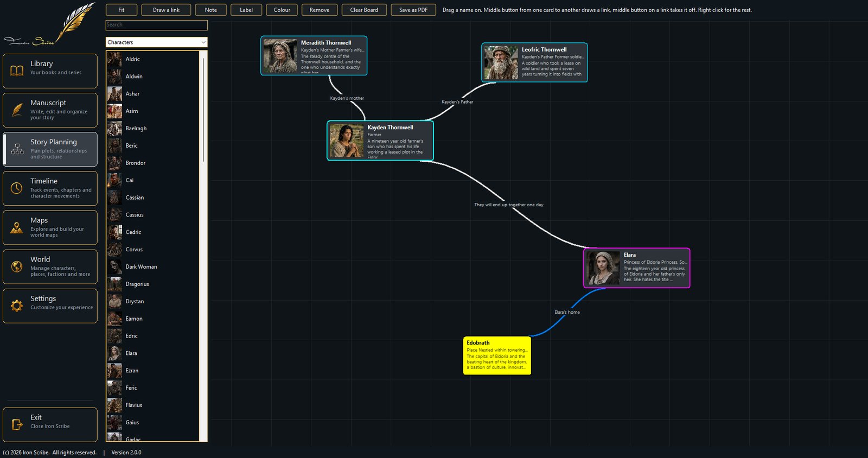Click the Meradith Thornwell card title
The image size is (868, 458).
(x=326, y=42)
